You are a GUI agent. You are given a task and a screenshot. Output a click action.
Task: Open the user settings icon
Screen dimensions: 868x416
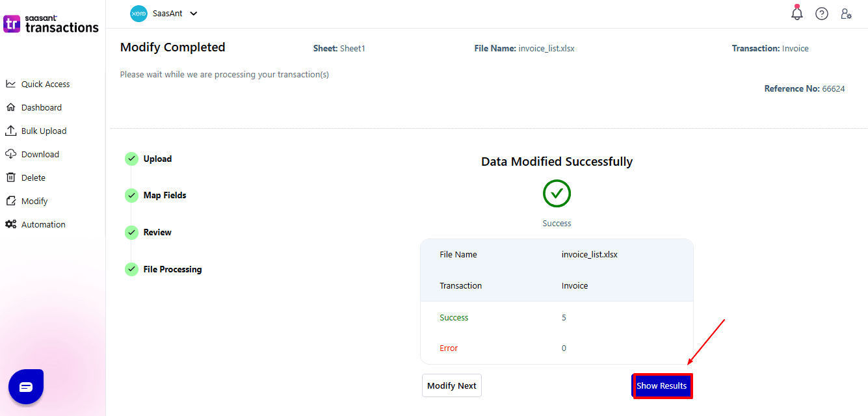pos(846,14)
